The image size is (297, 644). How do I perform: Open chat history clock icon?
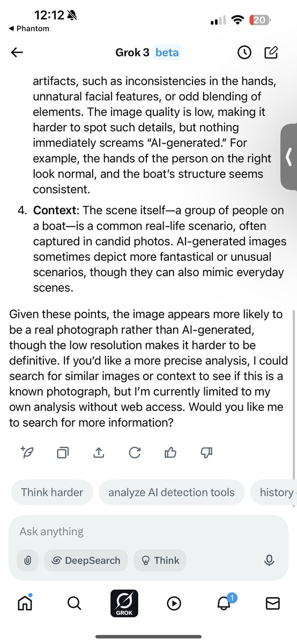(244, 53)
